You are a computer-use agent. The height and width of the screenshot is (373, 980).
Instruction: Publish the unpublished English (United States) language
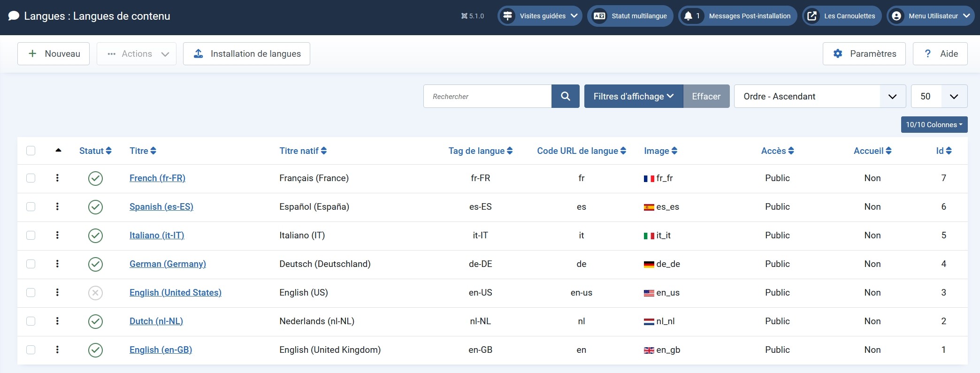pyautogui.click(x=95, y=293)
